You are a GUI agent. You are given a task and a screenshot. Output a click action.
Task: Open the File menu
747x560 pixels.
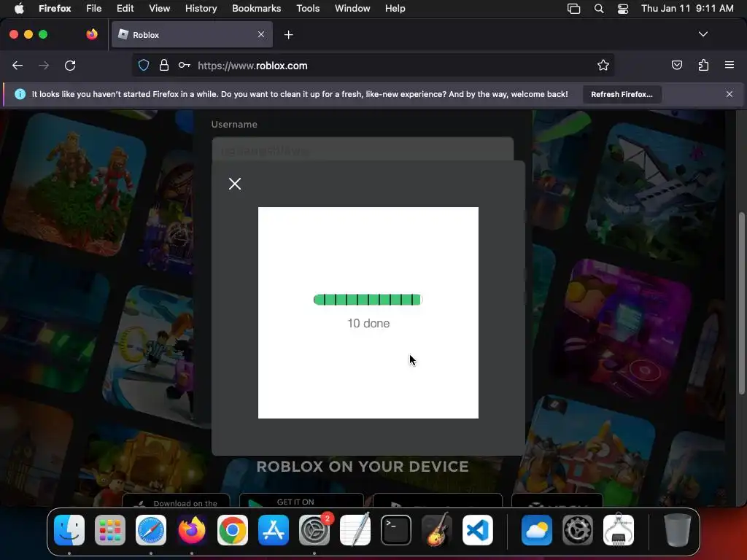point(93,8)
